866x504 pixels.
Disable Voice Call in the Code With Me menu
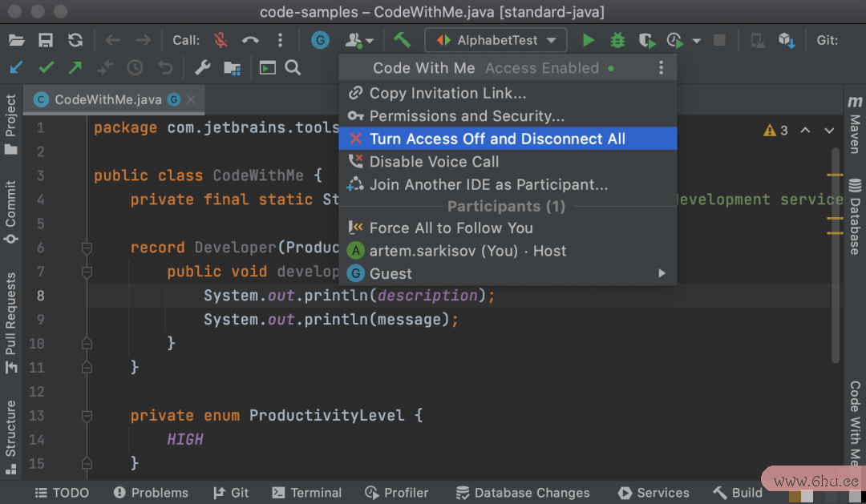coord(434,161)
